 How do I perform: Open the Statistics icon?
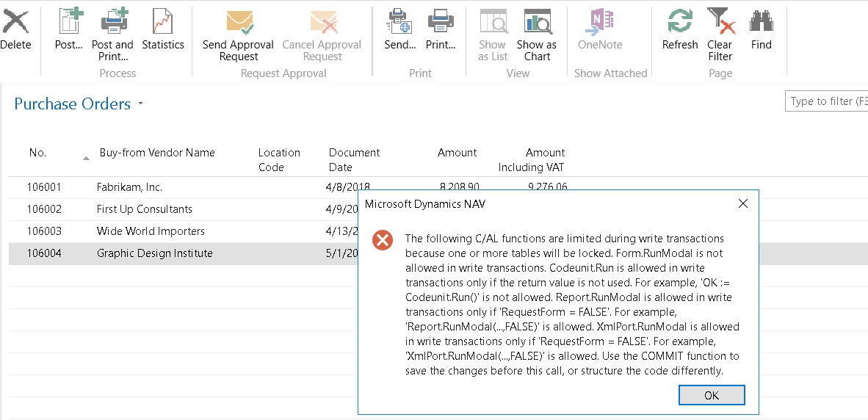(162, 21)
